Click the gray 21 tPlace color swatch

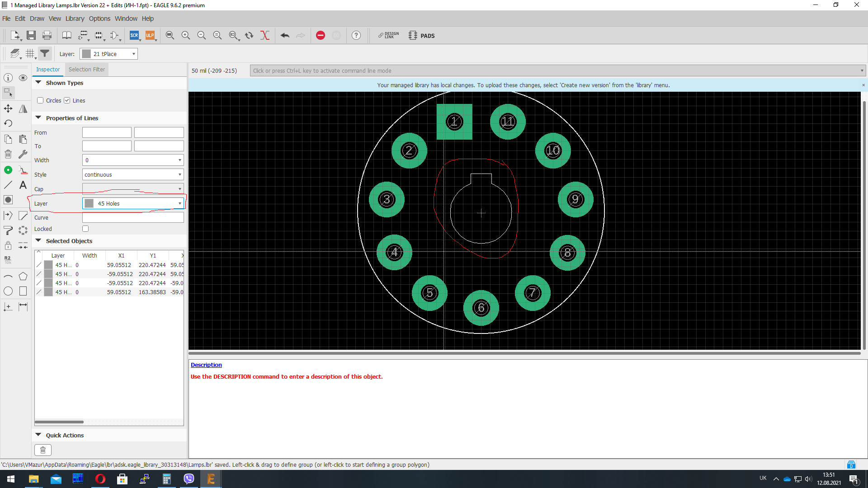pyautogui.click(x=86, y=54)
